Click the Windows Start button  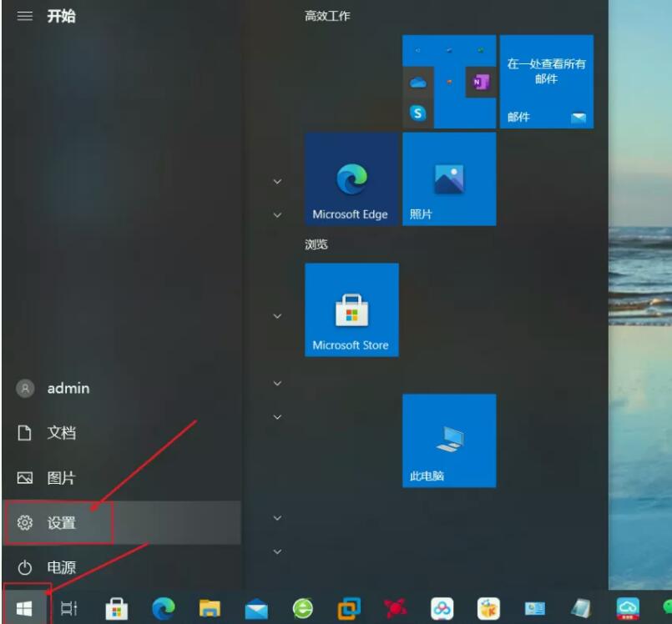(x=24, y=608)
